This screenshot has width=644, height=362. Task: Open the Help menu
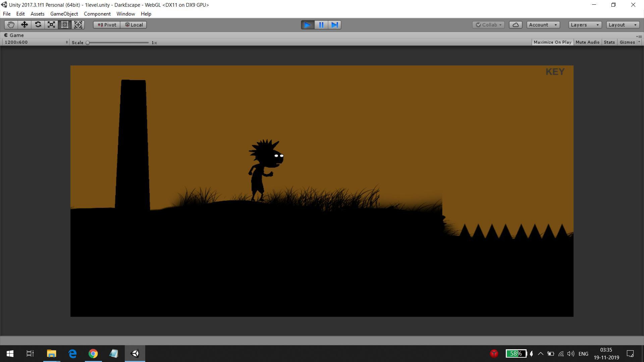pos(146,14)
